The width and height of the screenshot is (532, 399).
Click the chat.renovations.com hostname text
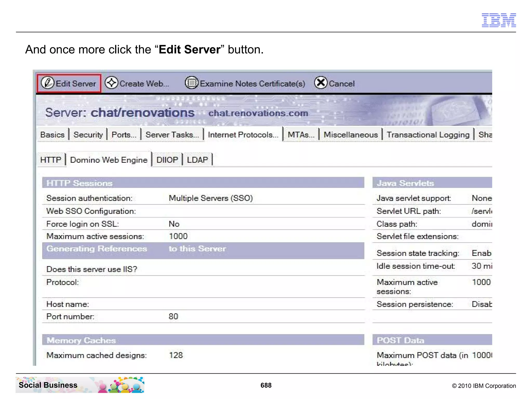[258, 113]
